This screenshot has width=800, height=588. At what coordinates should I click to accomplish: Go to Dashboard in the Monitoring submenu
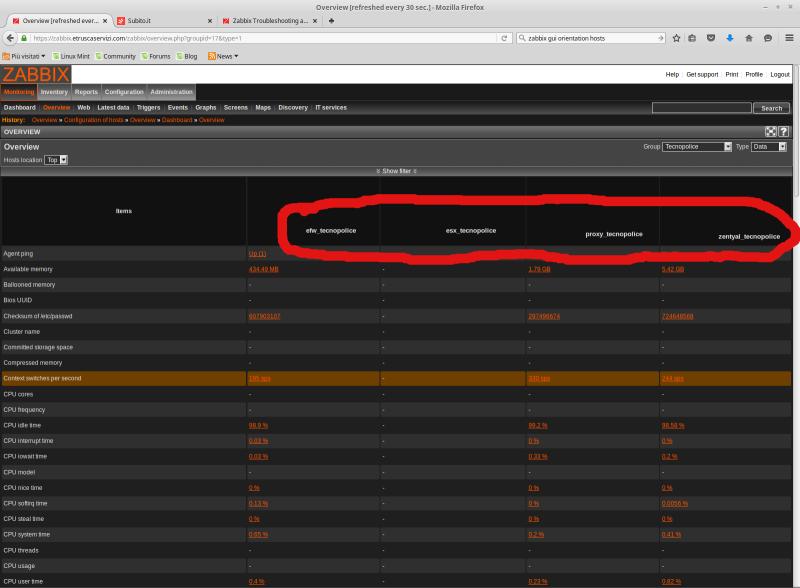(x=20, y=108)
